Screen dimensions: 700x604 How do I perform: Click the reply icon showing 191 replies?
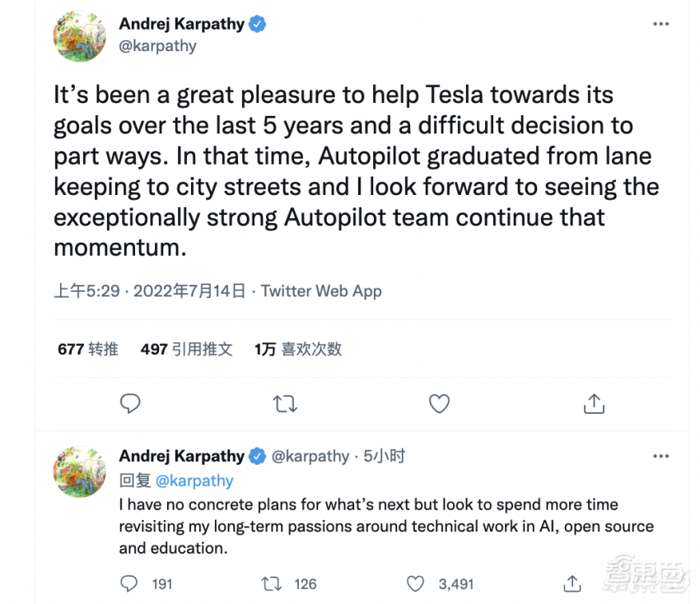coord(129,583)
